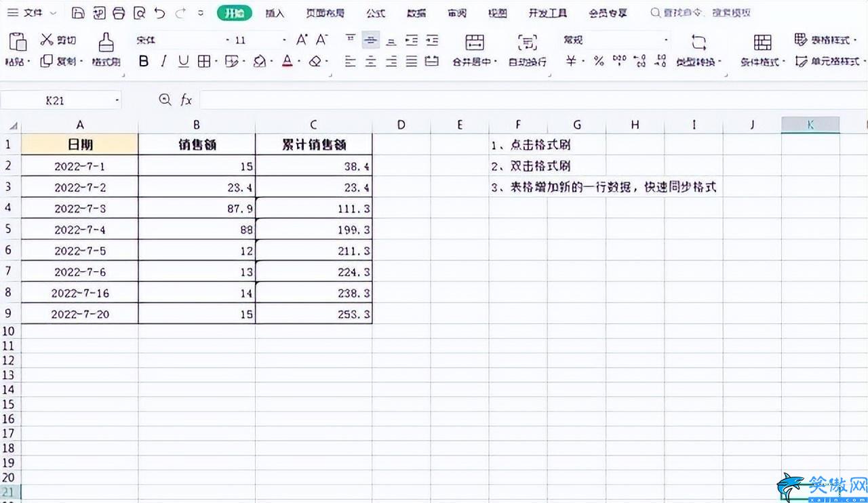Open the Page Layout (页面布局) tab
The height and width of the screenshot is (503, 868).
pyautogui.click(x=325, y=13)
